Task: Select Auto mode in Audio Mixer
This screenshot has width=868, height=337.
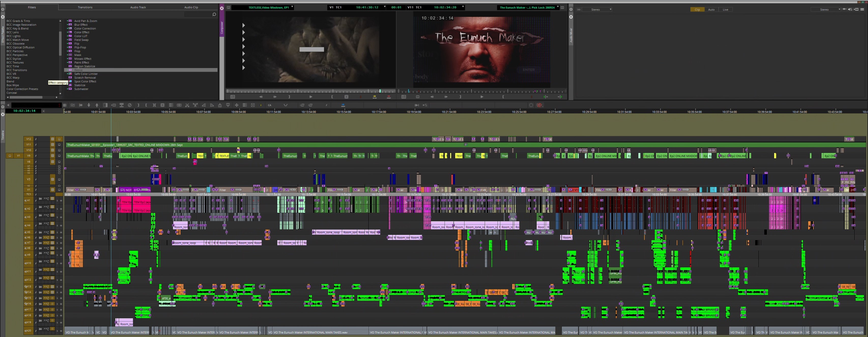Action: (711, 9)
